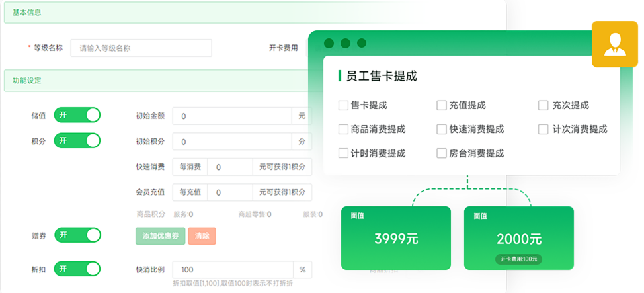Check the 快速消费提成 option
Image resolution: width=644 pixels, height=293 pixels.
click(x=442, y=129)
